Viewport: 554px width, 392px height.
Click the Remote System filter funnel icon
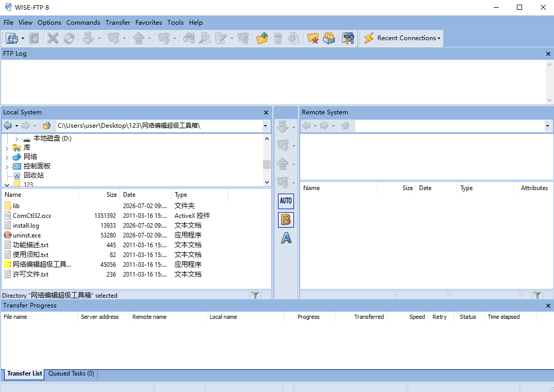537,295
